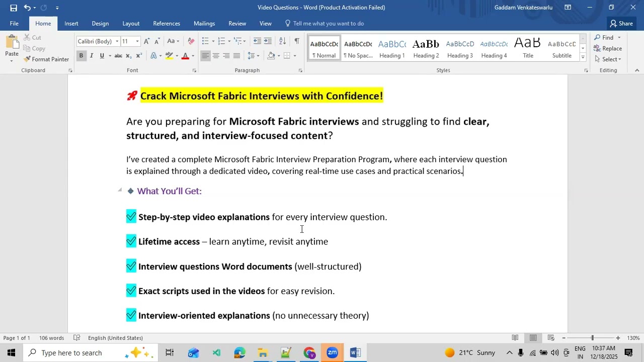The height and width of the screenshot is (362, 644).
Task: Toggle Bold formatting
Action: point(81,56)
